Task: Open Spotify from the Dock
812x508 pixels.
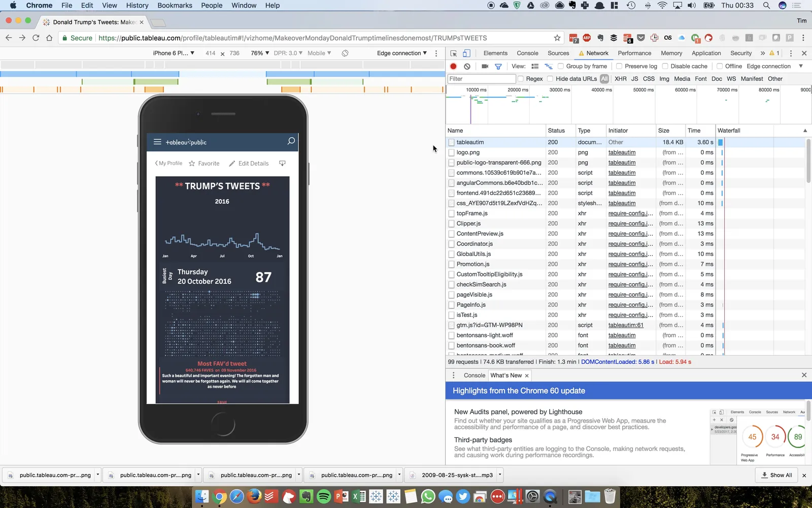Action: click(x=324, y=496)
